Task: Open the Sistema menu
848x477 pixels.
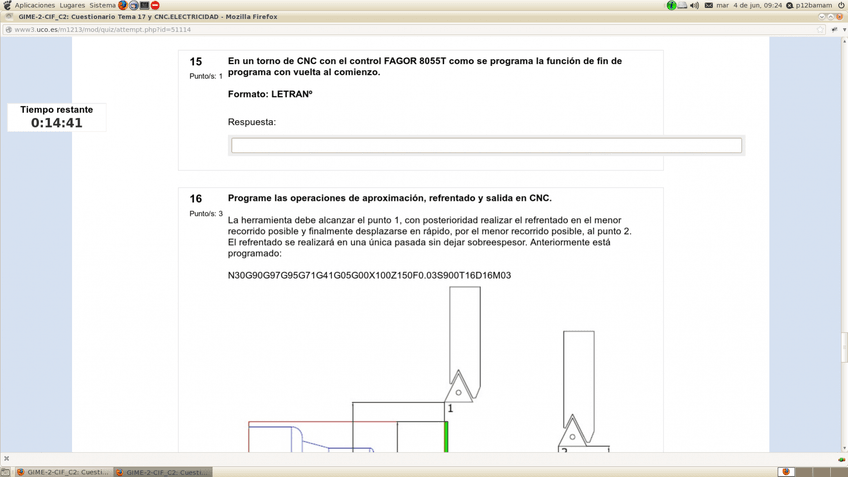Action: point(102,6)
